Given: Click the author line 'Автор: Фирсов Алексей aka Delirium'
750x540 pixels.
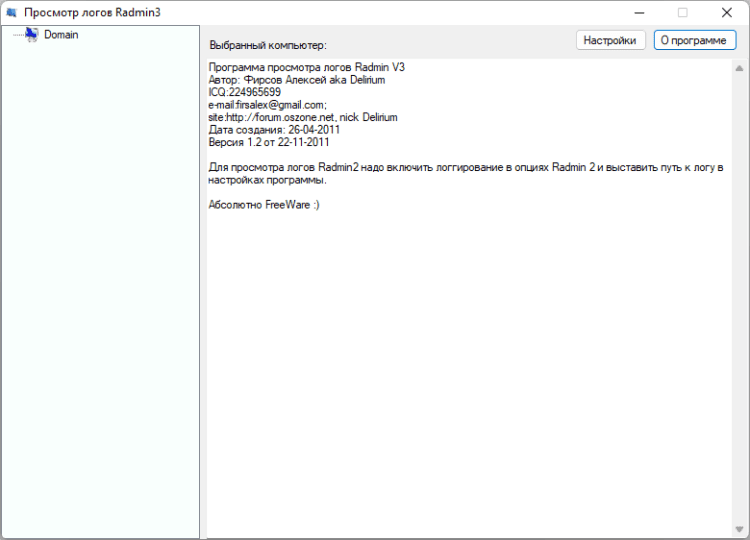Looking at the screenshot, I should [x=297, y=80].
